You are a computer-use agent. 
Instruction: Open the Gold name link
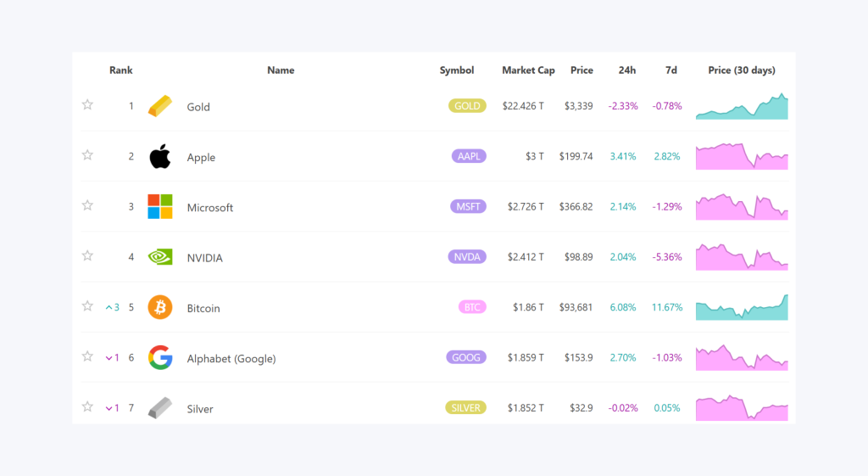tap(198, 107)
